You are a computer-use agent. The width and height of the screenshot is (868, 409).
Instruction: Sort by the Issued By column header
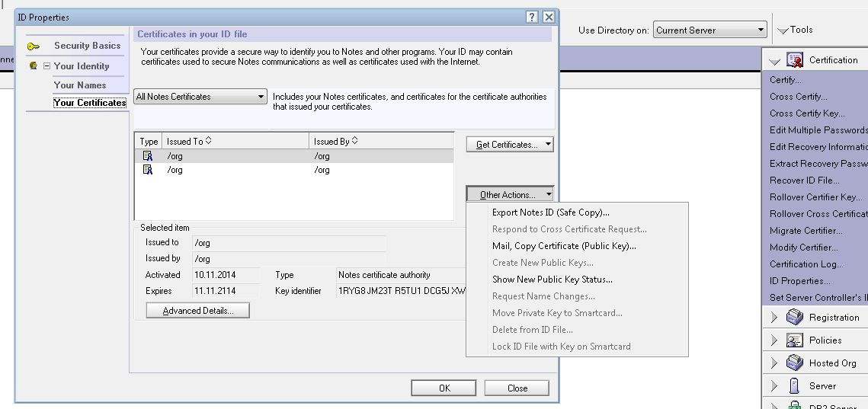coord(335,142)
